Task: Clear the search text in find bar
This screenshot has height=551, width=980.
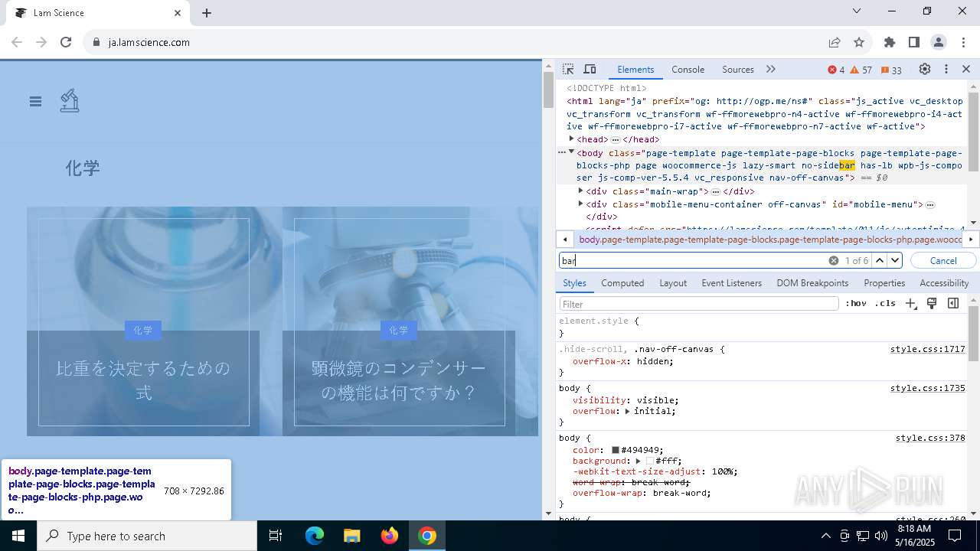Action: pos(834,261)
